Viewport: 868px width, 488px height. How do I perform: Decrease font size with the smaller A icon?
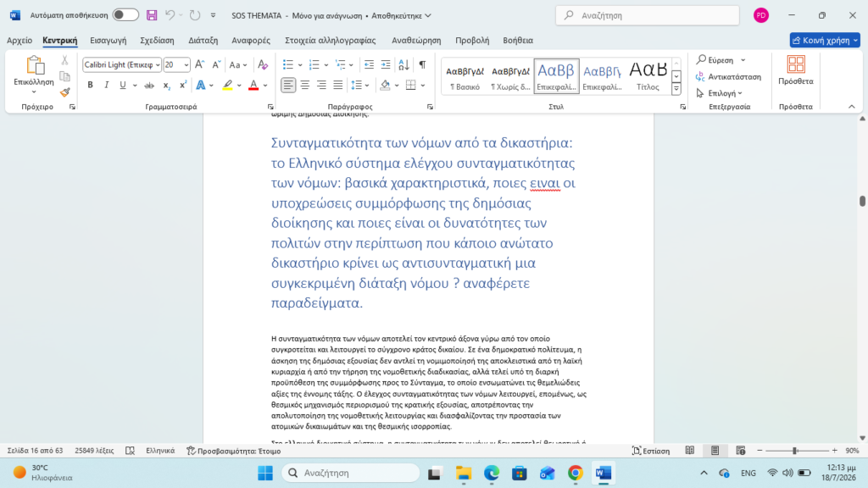tap(216, 64)
